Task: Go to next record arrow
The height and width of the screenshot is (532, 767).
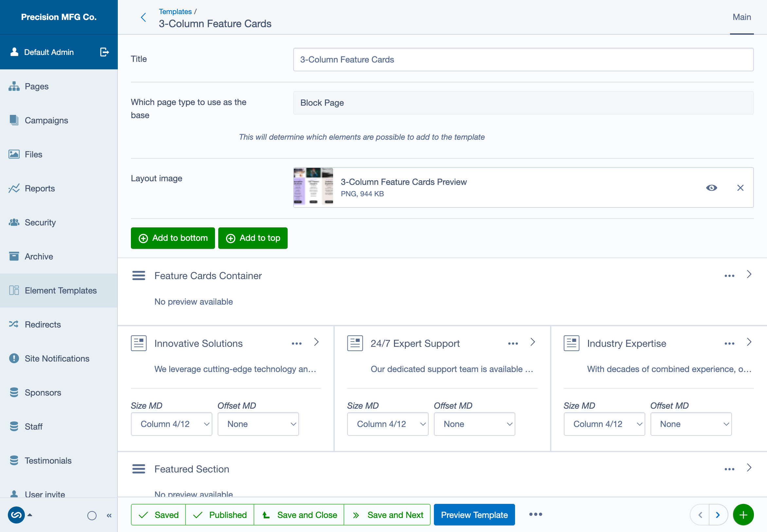Action: point(718,515)
